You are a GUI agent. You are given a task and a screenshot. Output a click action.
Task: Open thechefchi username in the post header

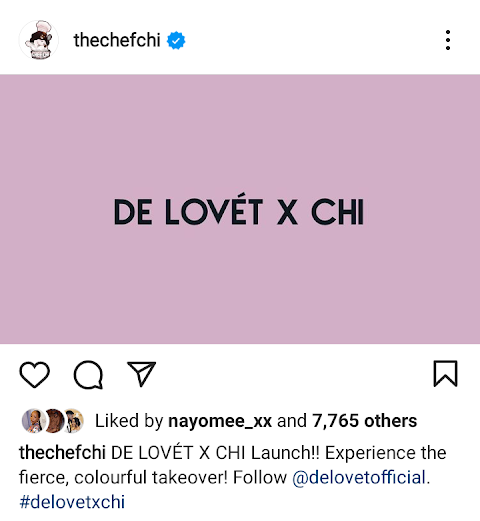point(117,40)
